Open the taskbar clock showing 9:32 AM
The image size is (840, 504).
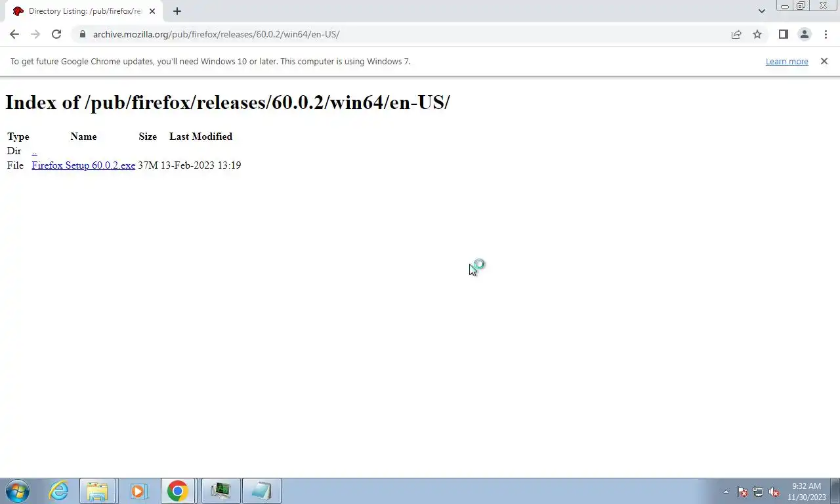[x=807, y=492]
